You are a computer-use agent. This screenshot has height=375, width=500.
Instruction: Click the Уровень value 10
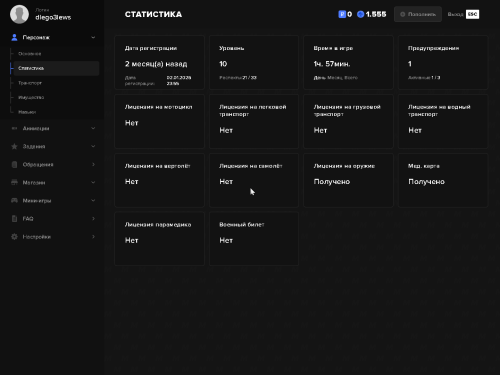223,64
